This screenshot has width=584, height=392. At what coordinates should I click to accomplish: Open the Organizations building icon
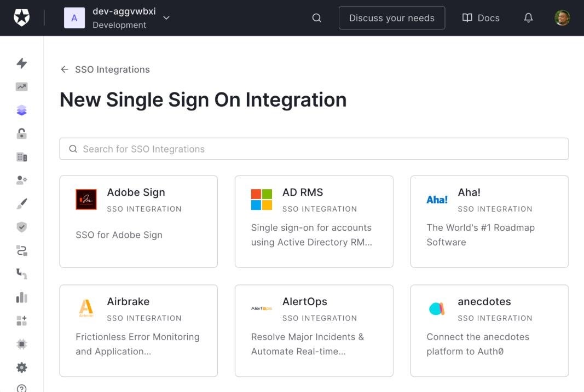(22, 157)
